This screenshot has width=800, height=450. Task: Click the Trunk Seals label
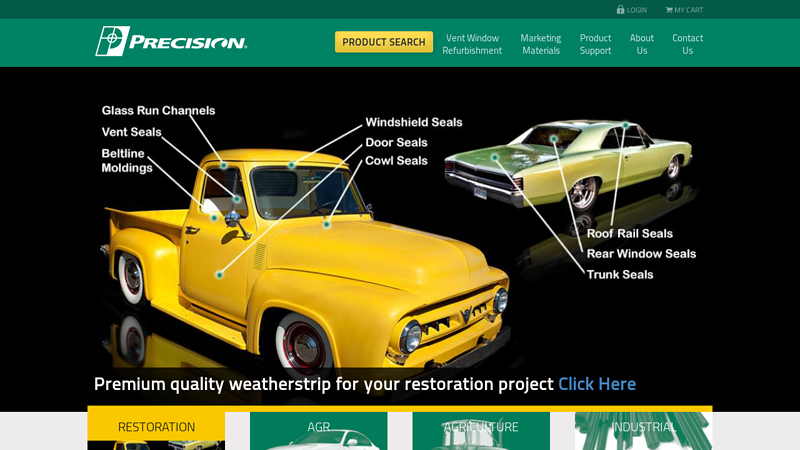pos(620,274)
